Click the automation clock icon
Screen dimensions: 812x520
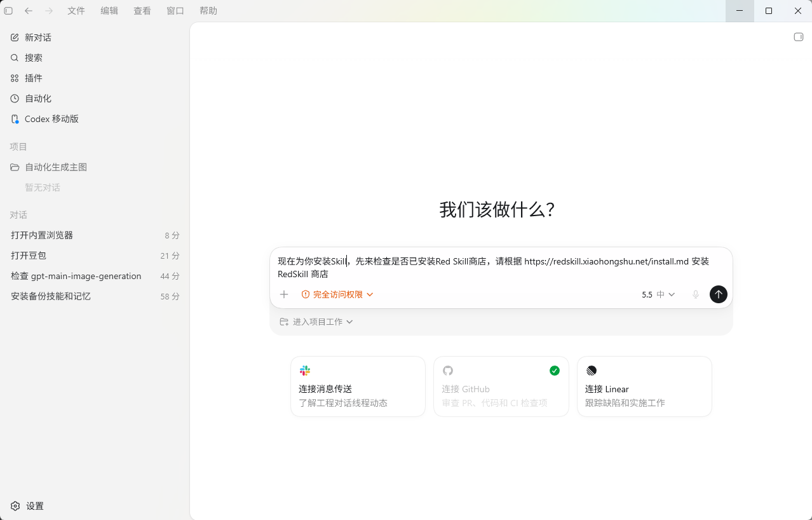pyautogui.click(x=15, y=99)
